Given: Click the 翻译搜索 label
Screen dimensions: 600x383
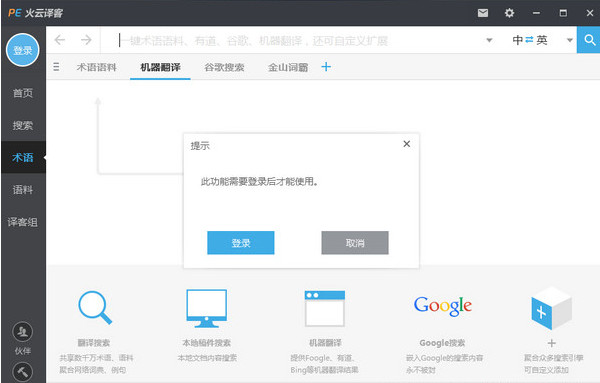Looking at the screenshot, I should pos(94,342).
